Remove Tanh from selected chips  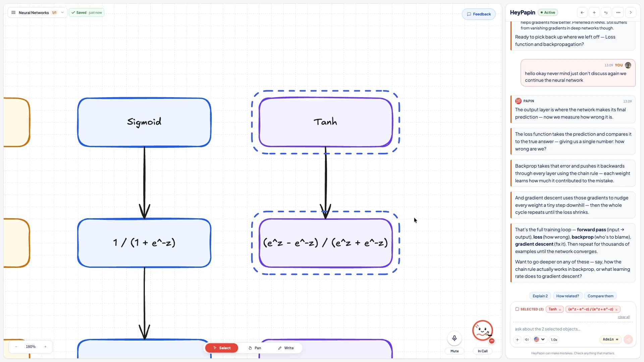pos(560,309)
